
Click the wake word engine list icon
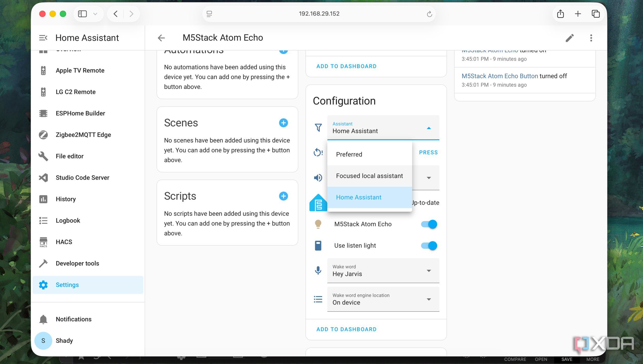[318, 299]
